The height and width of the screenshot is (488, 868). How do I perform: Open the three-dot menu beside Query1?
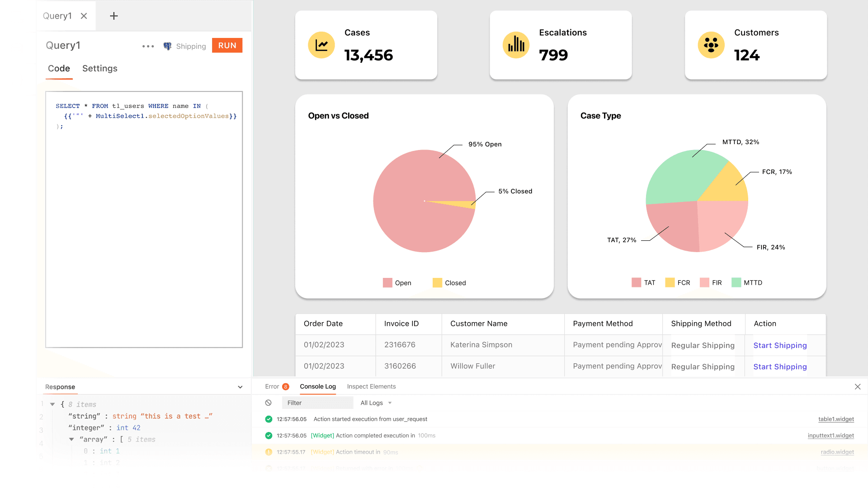(148, 46)
